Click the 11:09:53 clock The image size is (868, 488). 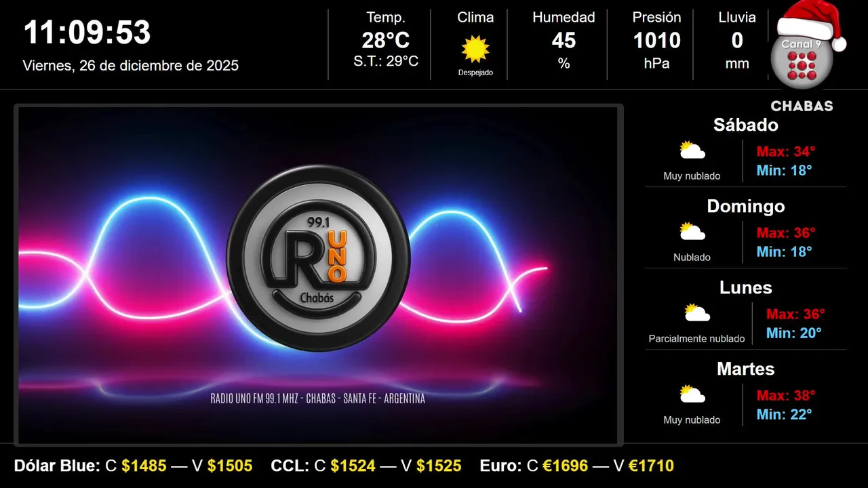[87, 33]
